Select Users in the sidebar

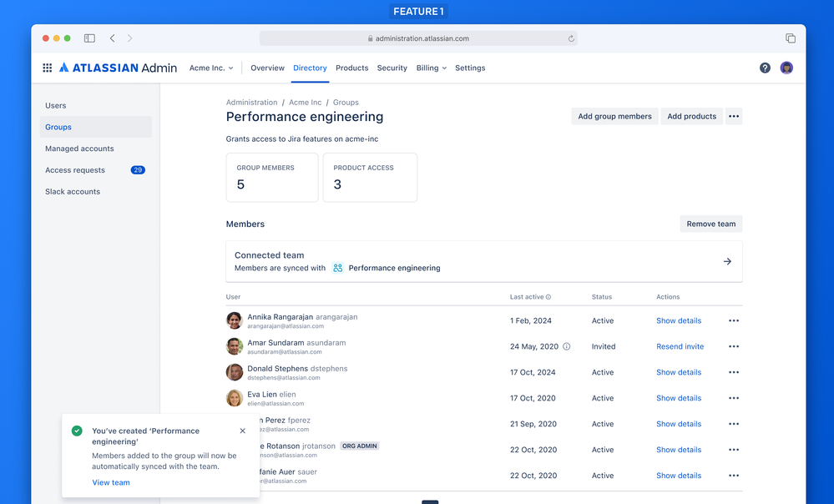pyautogui.click(x=96, y=106)
